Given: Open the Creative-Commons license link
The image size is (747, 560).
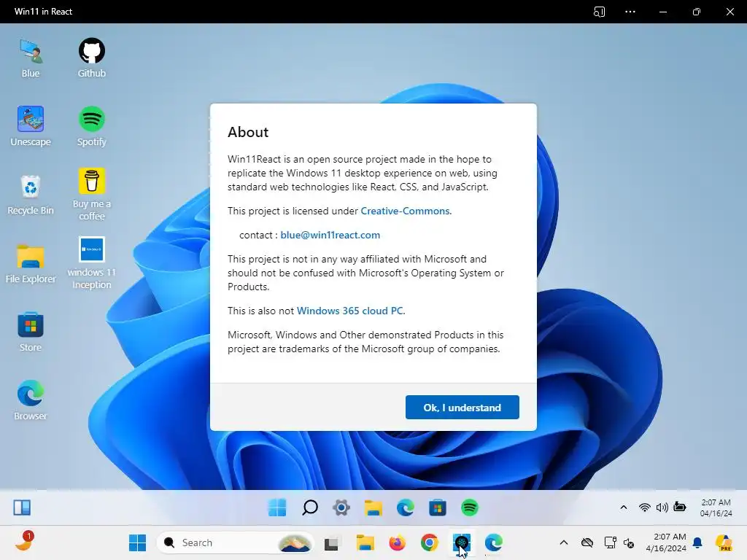Looking at the screenshot, I should (x=405, y=211).
